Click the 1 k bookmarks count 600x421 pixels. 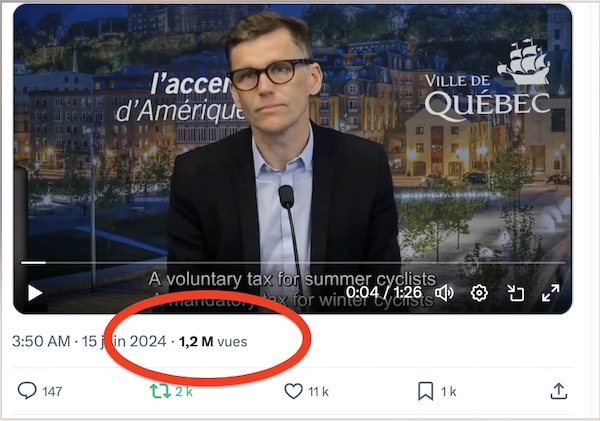click(x=448, y=392)
